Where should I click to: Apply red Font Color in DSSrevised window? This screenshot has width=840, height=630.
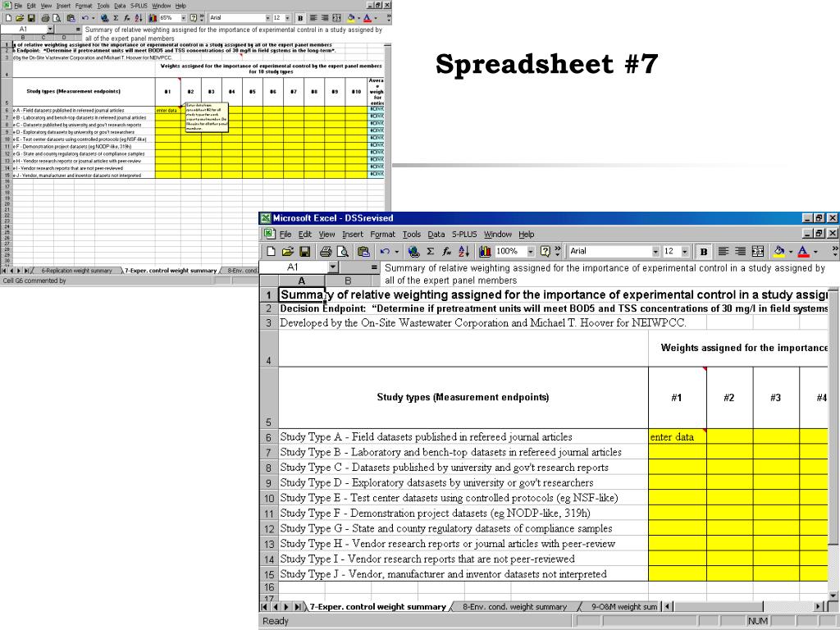[x=803, y=251]
